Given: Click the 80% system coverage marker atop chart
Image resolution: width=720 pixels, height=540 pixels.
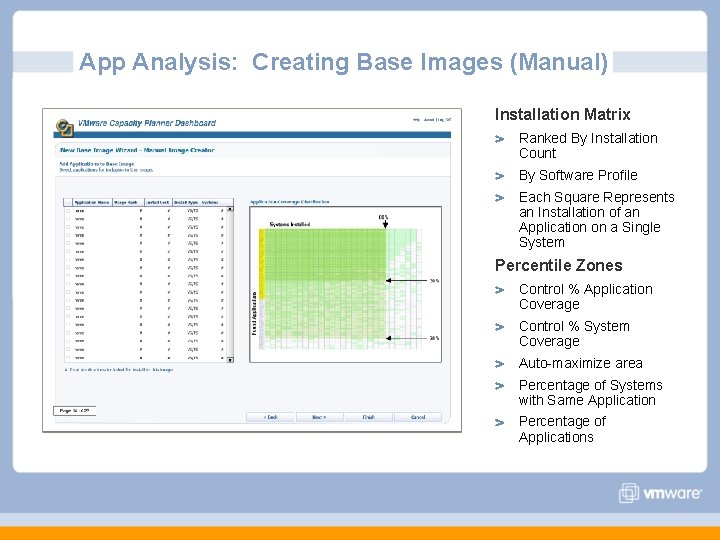Looking at the screenshot, I should tap(384, 221).
